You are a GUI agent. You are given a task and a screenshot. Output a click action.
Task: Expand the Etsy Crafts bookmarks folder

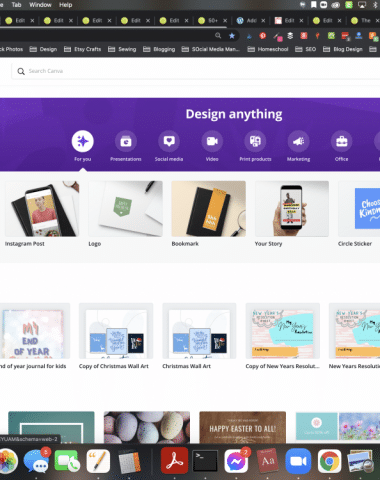point(82,49)
